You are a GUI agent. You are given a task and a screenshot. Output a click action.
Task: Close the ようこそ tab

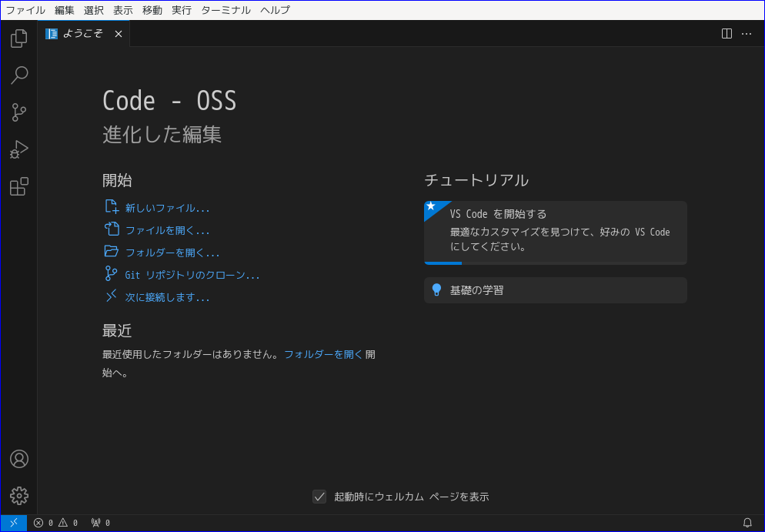click(x=118, y=34)
